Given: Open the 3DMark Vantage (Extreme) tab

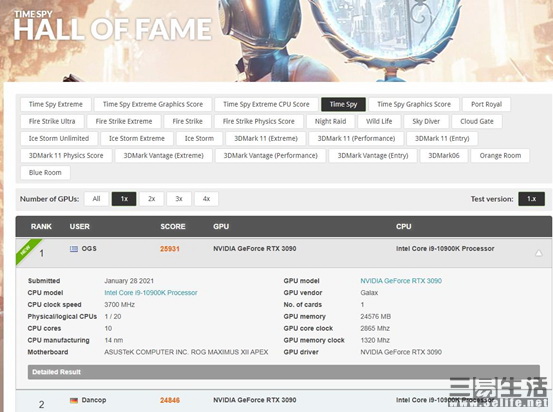Looking at the screenshot, I should [164, 156].
